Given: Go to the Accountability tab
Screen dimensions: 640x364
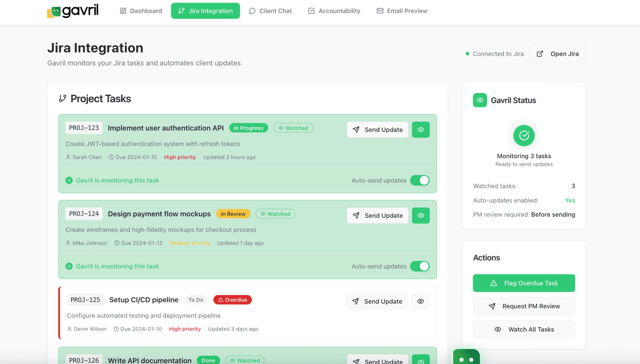Looking at the screenshot, I should tap(334, 11).
